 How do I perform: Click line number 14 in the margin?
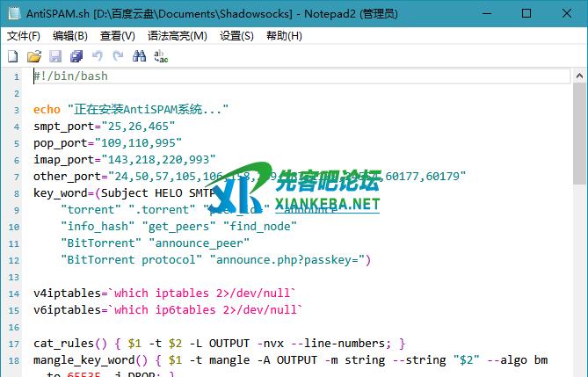(x=15, y=293)
